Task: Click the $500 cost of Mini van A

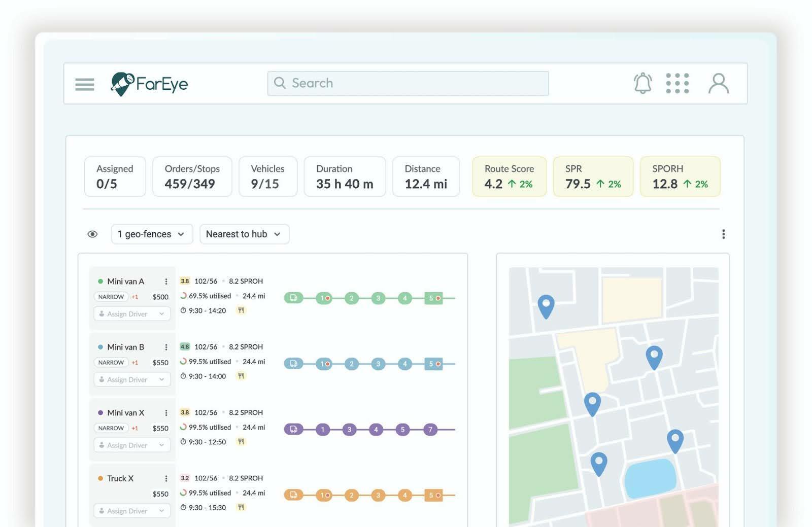Action: 160,297
